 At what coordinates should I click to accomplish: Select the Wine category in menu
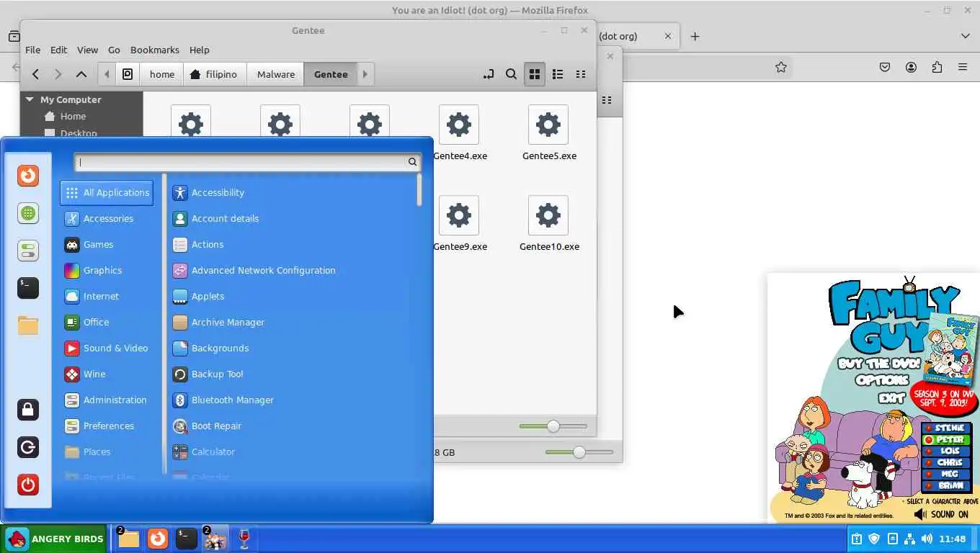pyautogui.click(x=107, y=374)
